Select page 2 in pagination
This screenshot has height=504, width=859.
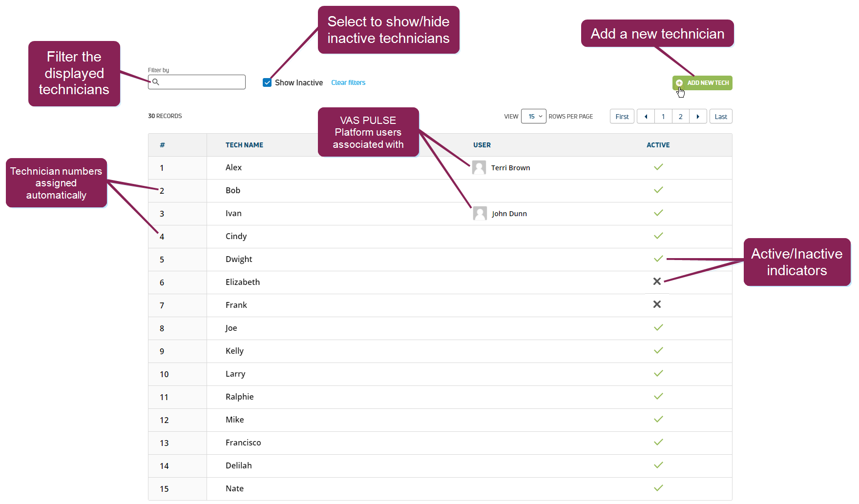click(680, 117)
